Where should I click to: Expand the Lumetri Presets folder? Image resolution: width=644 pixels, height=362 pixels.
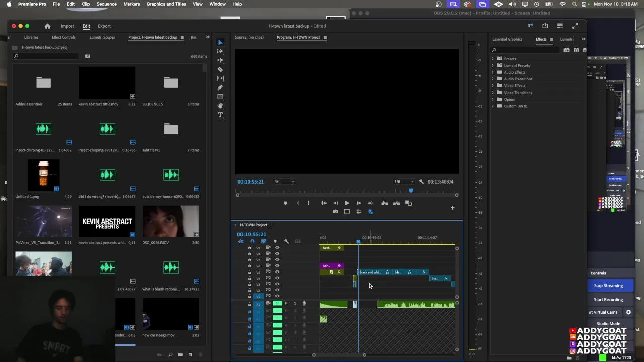coord(493,65)
